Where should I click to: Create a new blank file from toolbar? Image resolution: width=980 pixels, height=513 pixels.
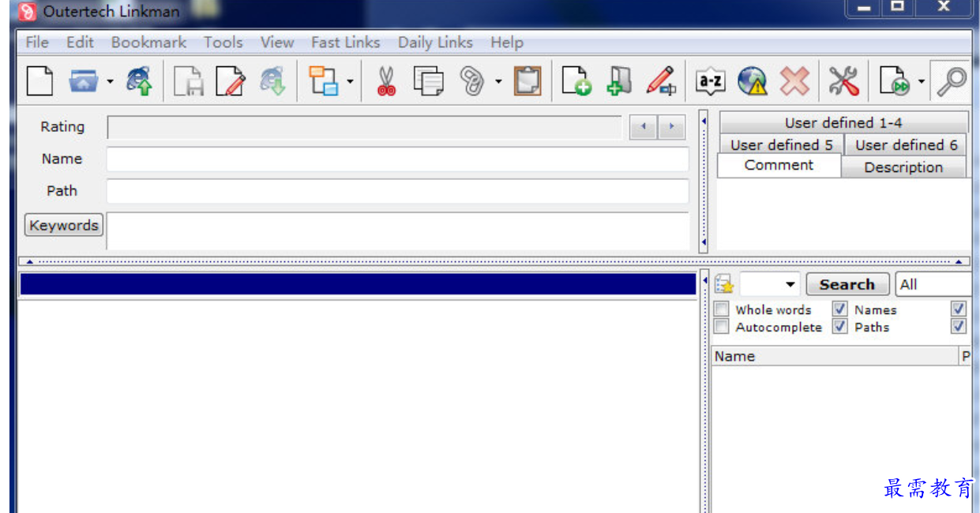coord(40,81)
